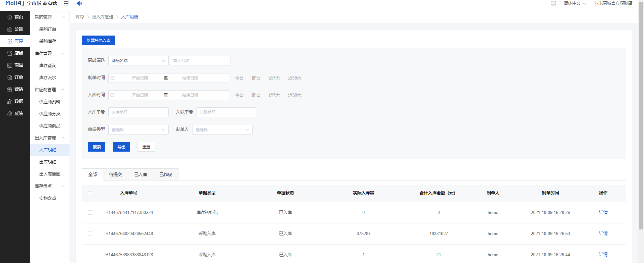The image size is (644, 263).
Task: Click the blue speaker announcement icon
Action: coord(79,3)
